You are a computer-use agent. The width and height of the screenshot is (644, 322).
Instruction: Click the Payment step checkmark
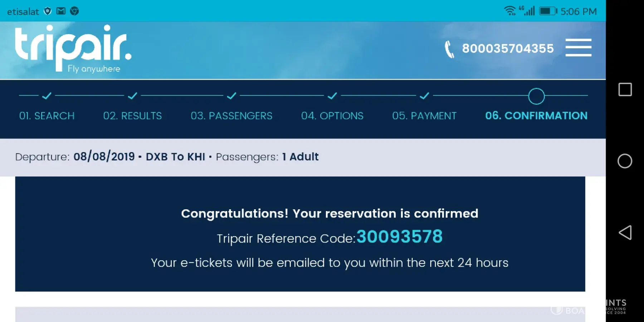click(x=424, y=96)
